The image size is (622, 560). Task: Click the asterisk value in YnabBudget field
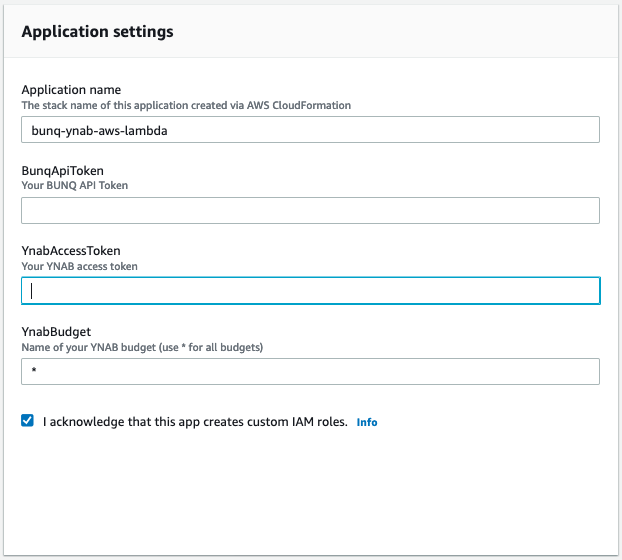[x=34, y=370]
